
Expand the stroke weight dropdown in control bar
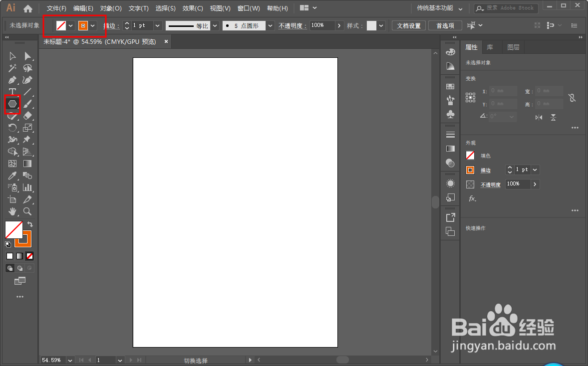coord(158,25)
